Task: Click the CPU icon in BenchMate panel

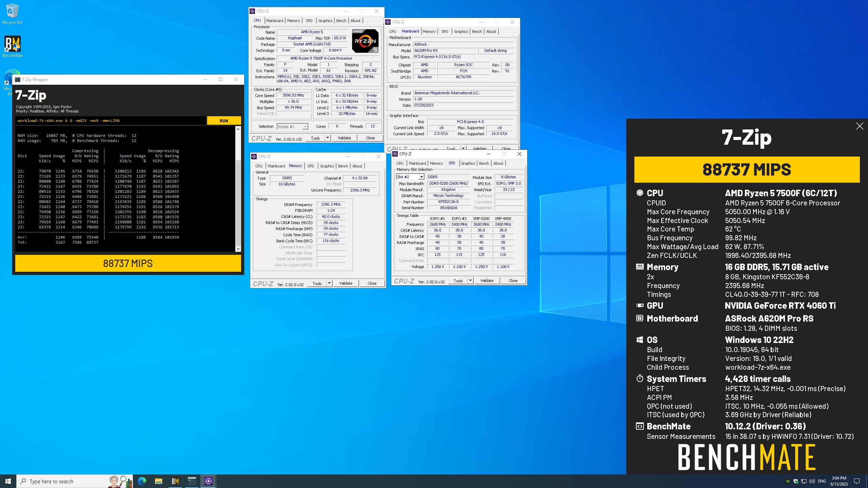Action: pos(639,193)
